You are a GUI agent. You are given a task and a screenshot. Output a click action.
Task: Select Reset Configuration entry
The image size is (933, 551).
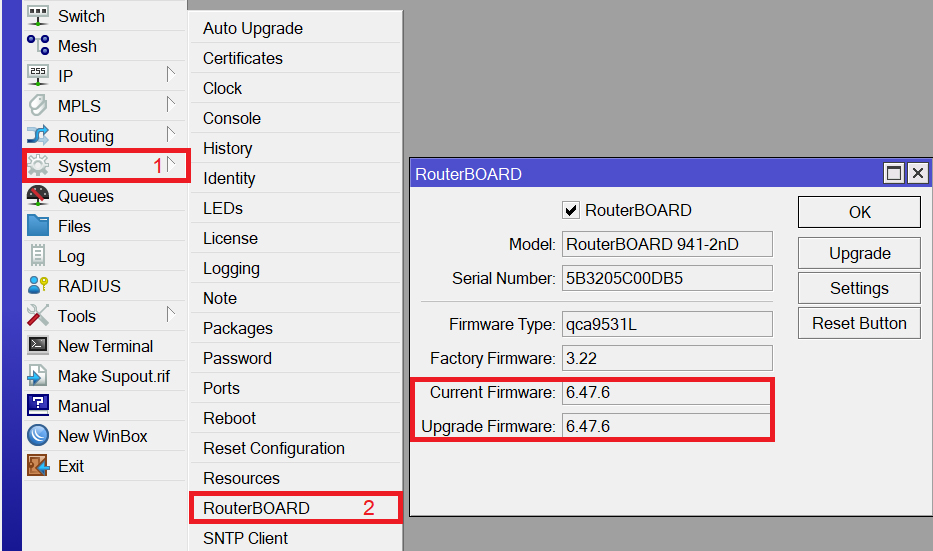click(296, 448)
